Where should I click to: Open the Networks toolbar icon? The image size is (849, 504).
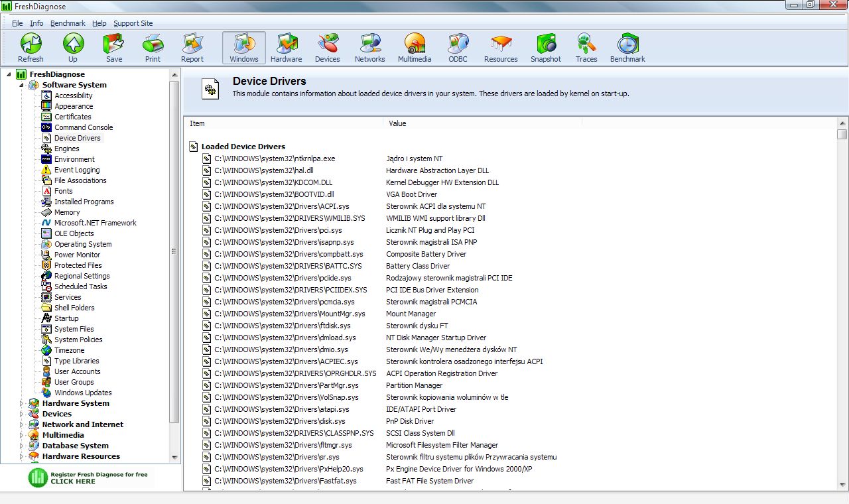(x=370, y=44)
